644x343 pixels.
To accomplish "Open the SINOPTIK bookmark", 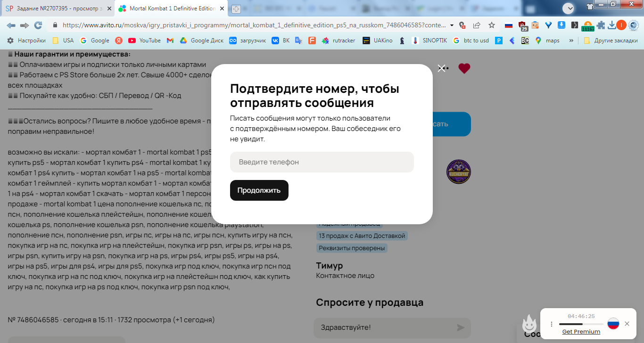I will 429,41.
